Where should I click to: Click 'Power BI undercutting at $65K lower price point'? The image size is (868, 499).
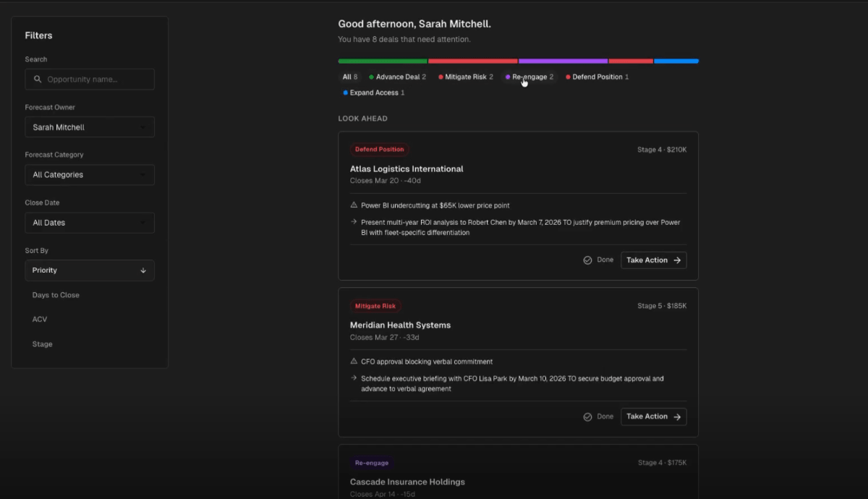click(x=435, y=205)
